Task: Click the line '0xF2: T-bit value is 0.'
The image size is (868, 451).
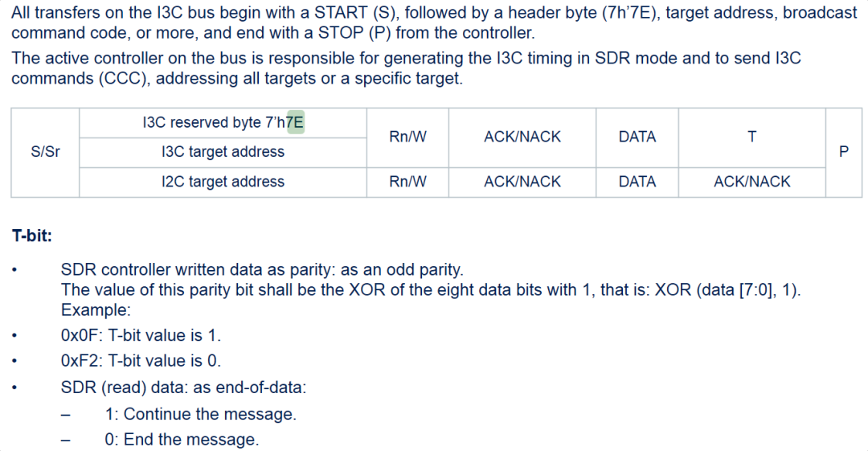Action: [x=141, y=361]
